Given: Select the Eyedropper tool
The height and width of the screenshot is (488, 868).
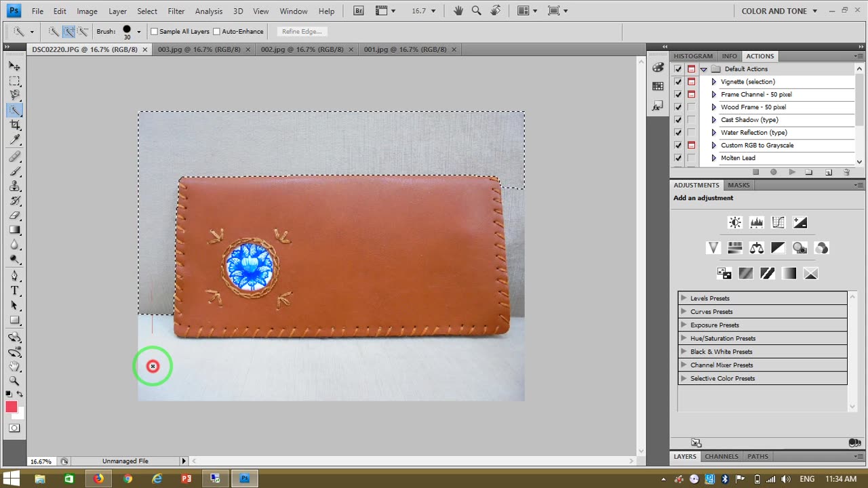Looking at the screenshot, I should 14,140.
